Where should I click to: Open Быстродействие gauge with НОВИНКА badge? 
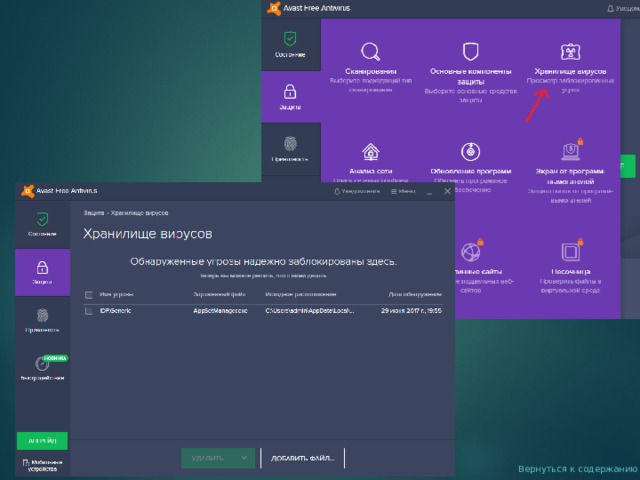coord(42,369)
